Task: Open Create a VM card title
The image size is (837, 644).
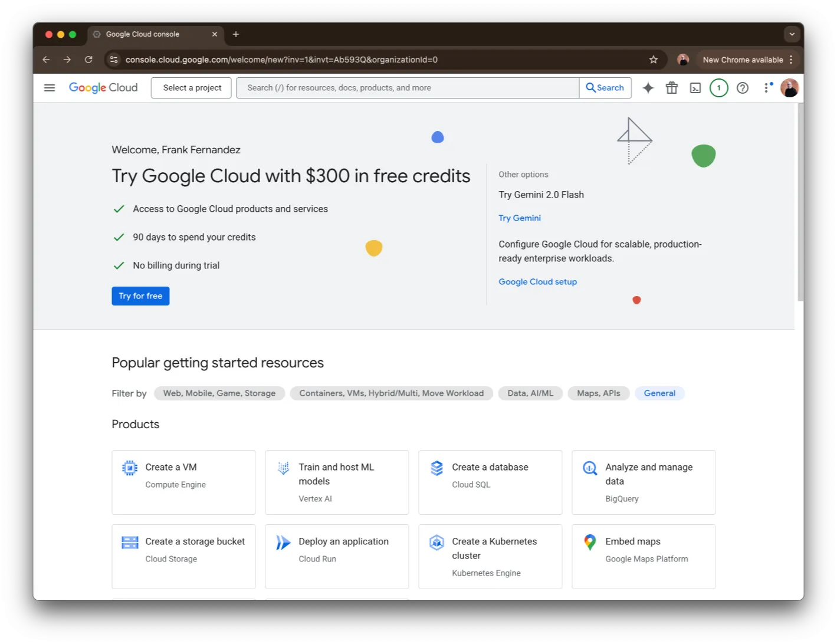Action: coord(171,467)
